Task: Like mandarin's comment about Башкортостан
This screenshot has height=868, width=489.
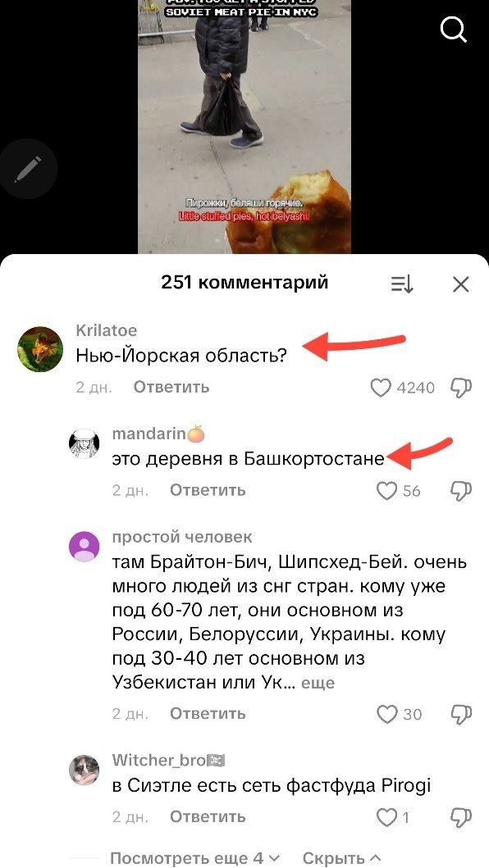Action: 386,491
